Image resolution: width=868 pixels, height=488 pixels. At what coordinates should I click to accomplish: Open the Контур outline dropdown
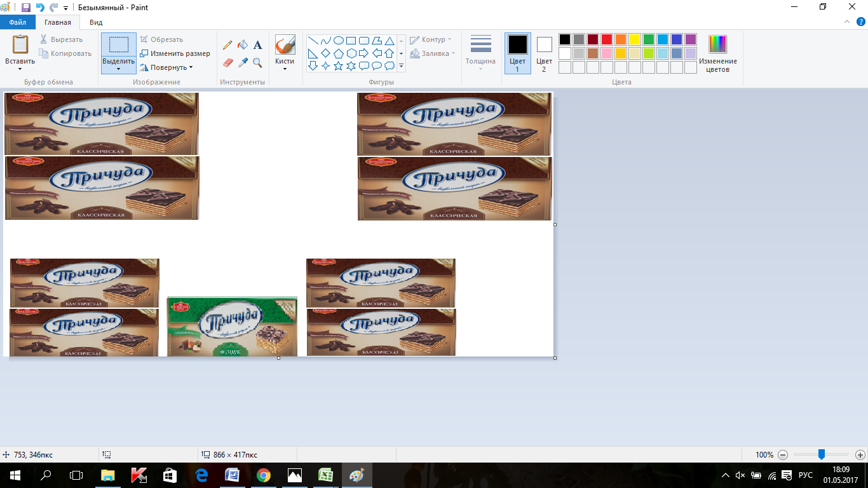pyautogui.click(x=431, y=39)
